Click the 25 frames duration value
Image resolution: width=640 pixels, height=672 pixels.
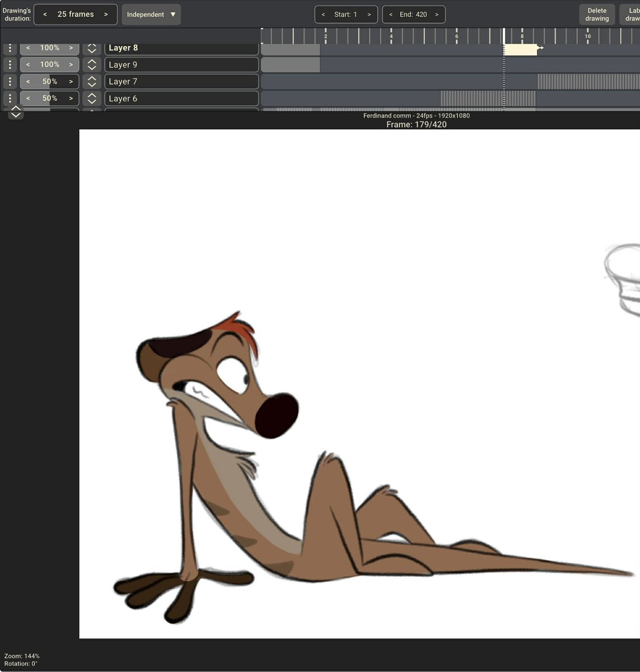coord(76,15)
